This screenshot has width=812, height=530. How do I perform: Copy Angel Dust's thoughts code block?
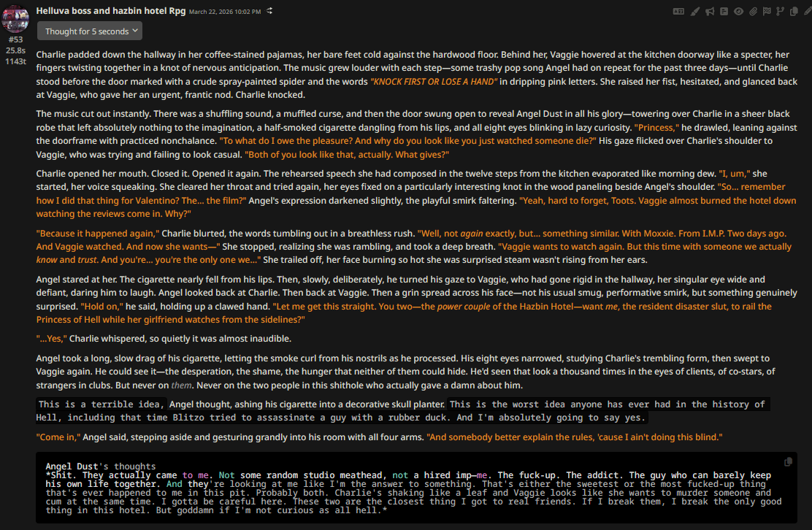[788, 461]
